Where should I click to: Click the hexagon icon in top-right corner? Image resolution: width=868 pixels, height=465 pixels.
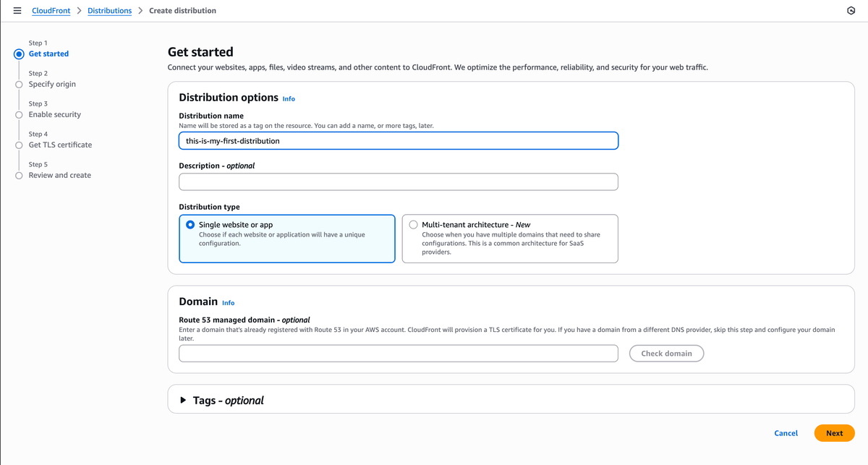coord(851,11)
